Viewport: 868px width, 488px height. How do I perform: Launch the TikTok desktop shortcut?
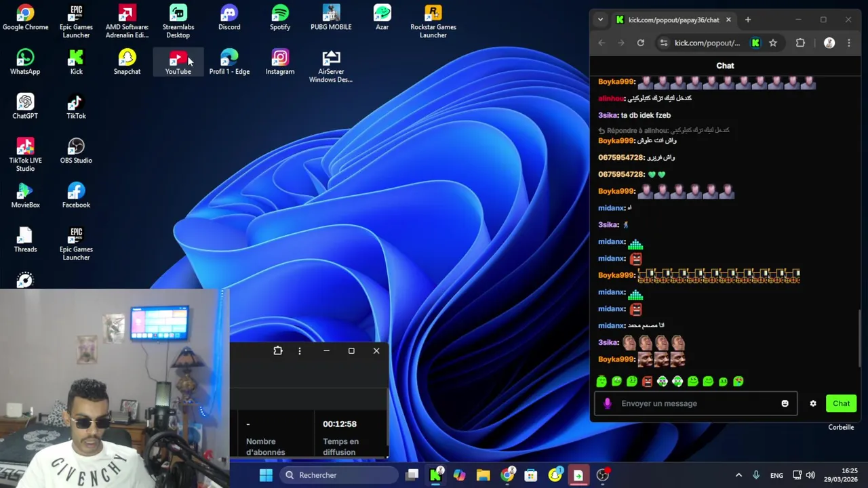point(76,106)
